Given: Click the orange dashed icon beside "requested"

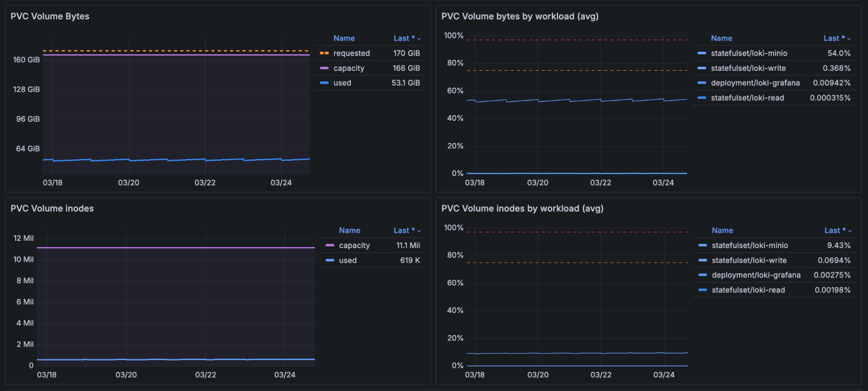Looking at the screenshot, I should 324,53.
